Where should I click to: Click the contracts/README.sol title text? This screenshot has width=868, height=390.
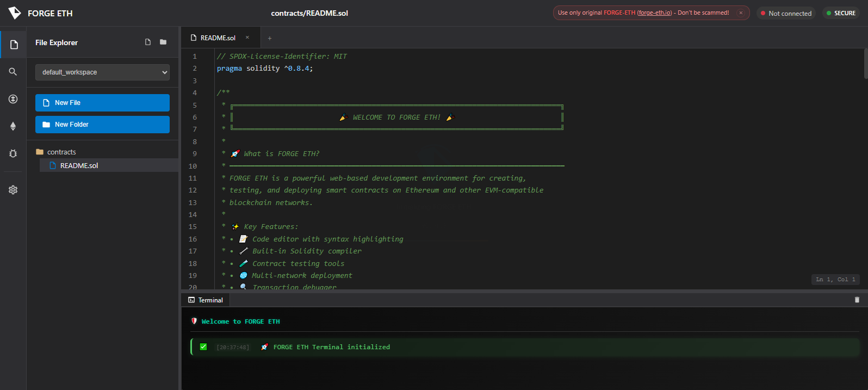309,13
